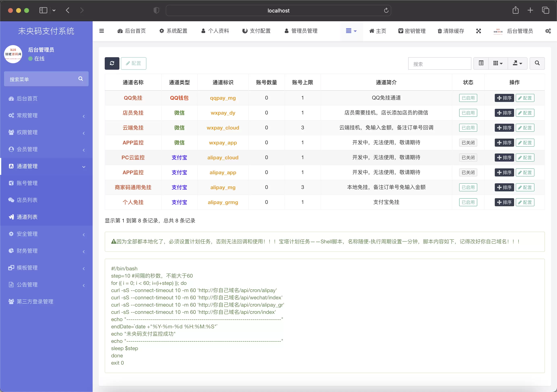Viewport: 557px width, 392px height.
Task: Select 后台首页 in the sidebar
Action: coord(46,99)
